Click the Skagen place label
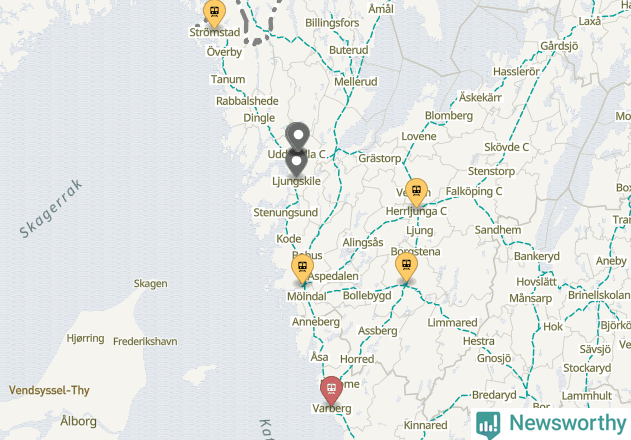The width and height of the screenshot is (631, 440). [x=151, y=283]
